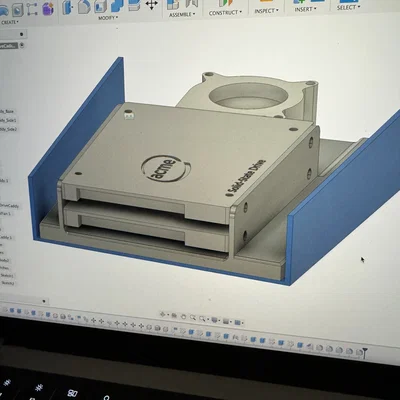Screen dimensions: 400x400
Task: Open the Display Settings monitor dropdown
Action: pyautogui.click(x=215, y=320)
